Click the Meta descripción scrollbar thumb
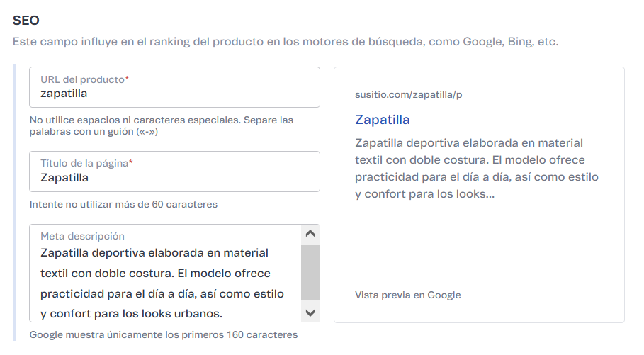The width and height of the screenshot is (644, 355). 310,272
